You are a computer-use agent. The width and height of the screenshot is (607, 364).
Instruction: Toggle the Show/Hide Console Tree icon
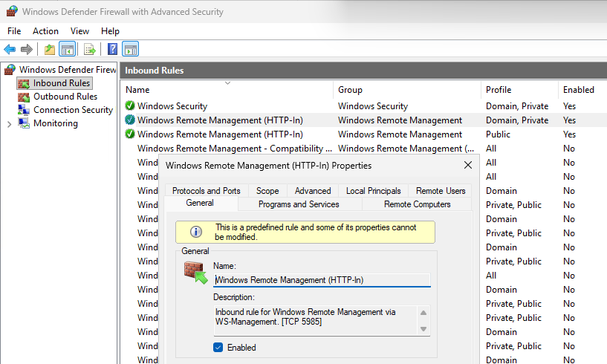click(68, 49)
